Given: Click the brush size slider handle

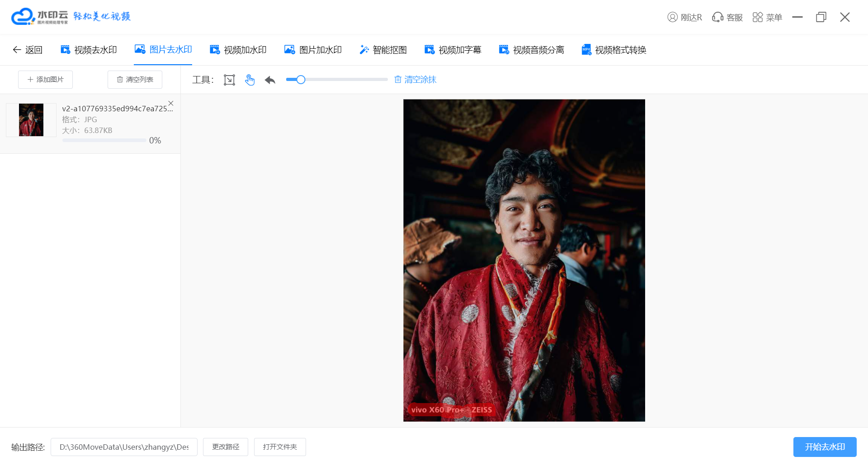Looking at the screenshot, I should (x=301, y=80).
